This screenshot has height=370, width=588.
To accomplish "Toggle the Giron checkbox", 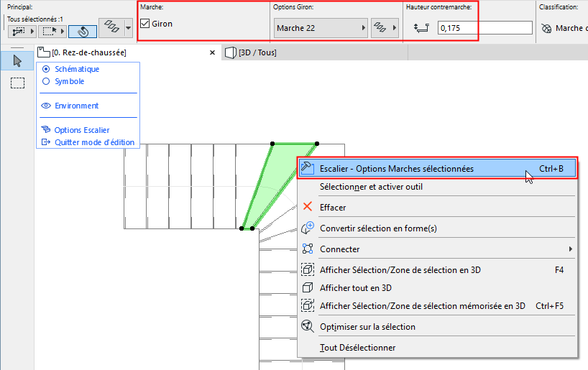I will click(144, 24).
